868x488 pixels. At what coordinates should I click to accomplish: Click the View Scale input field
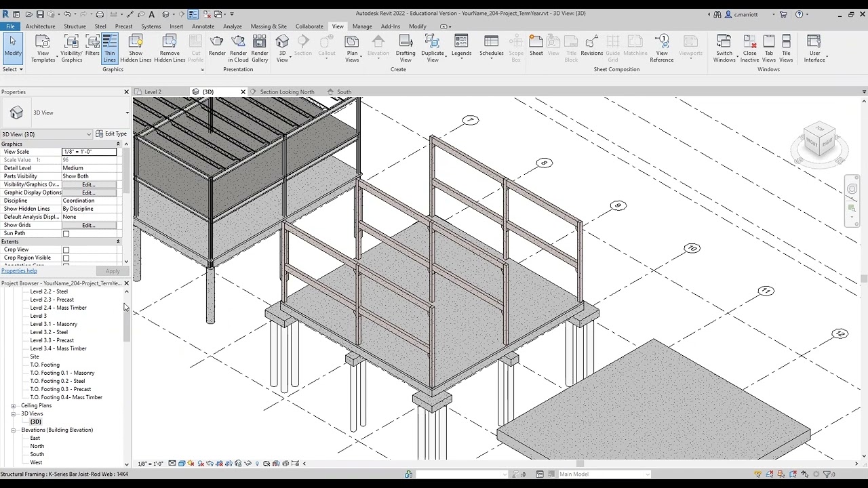[x=89, y=152]
